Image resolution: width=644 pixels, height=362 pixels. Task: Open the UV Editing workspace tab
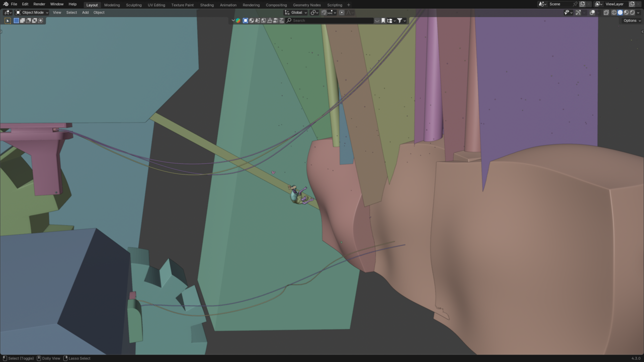(x=156, y=5)
